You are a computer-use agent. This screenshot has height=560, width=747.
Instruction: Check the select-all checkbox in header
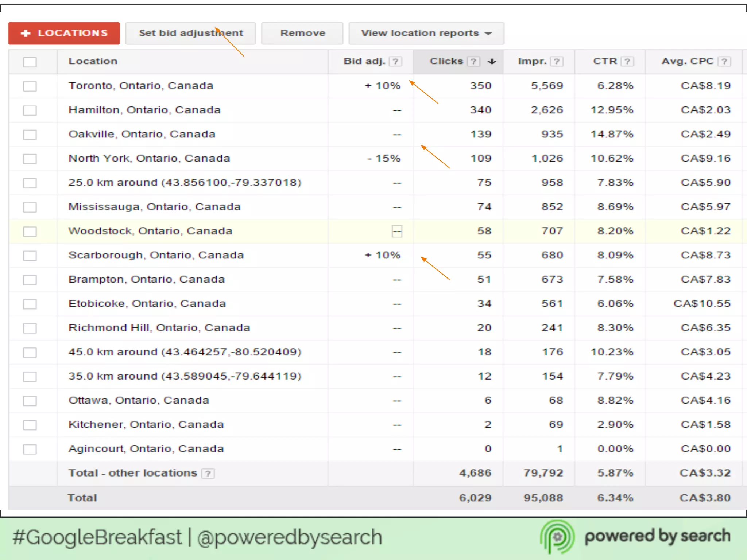point(30,62)
